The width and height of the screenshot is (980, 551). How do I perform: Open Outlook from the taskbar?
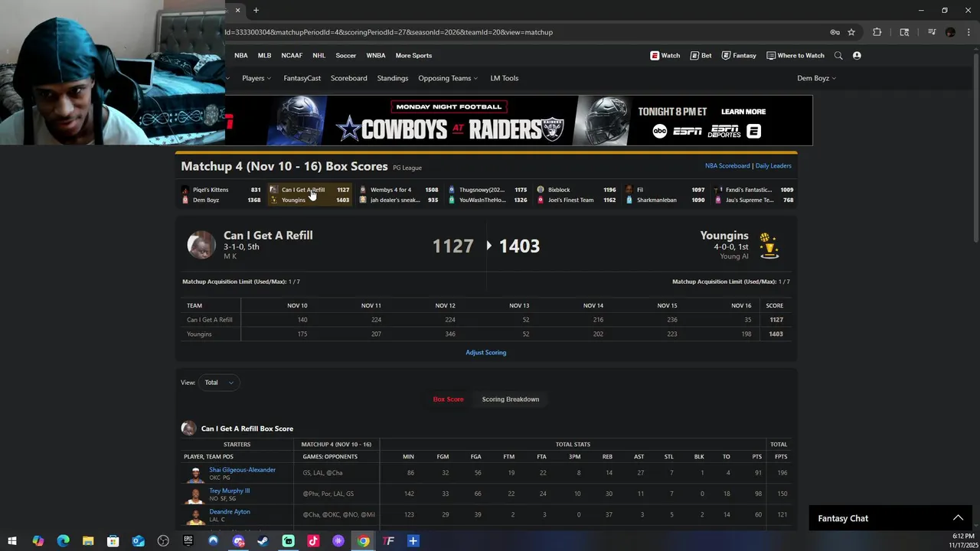coord(138,541)
